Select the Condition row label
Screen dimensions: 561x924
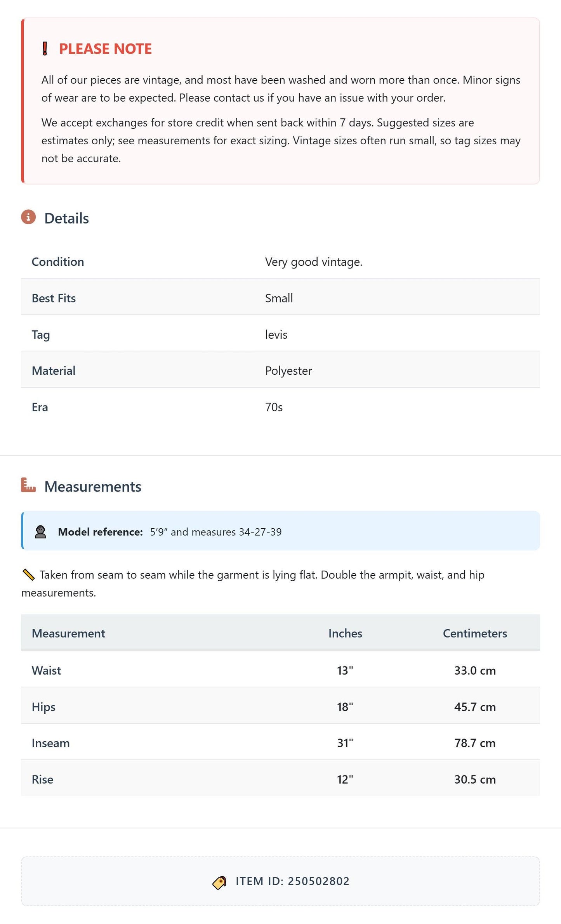(58, 262)
